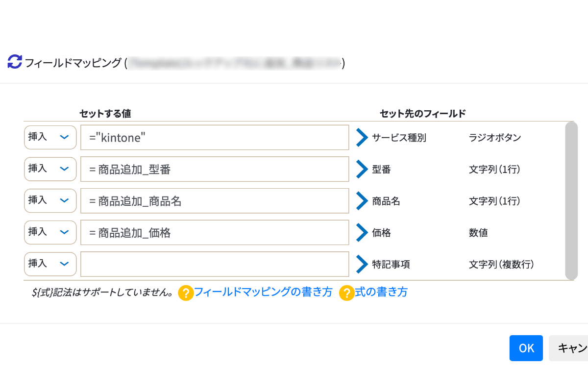
Task: Click the blue arrow icon before サービス種別
Action: (x=362, y=138)
